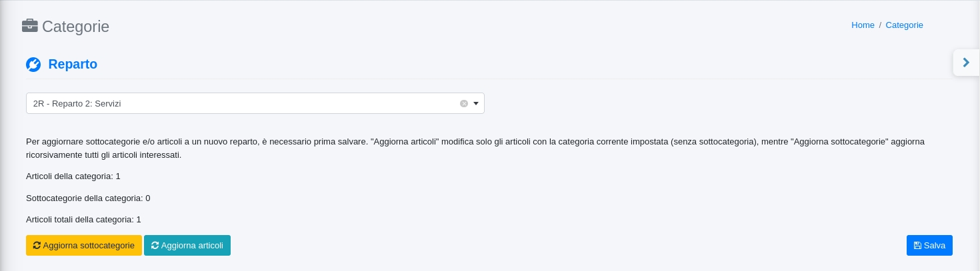Go to the Home breadcrumb link

[863, 25]
